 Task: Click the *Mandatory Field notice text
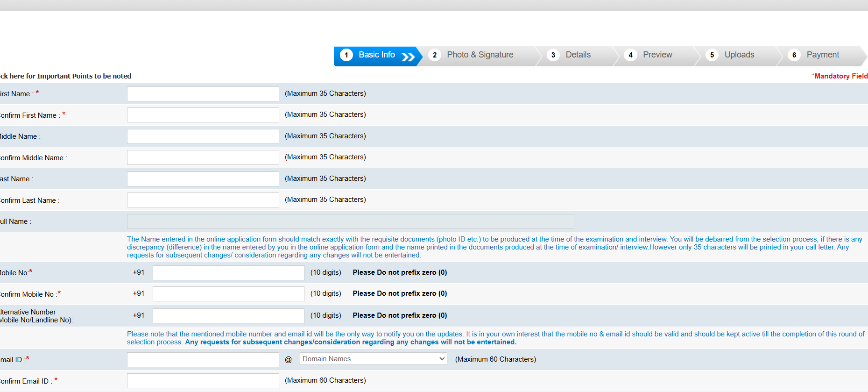click(x=840, y=76)
